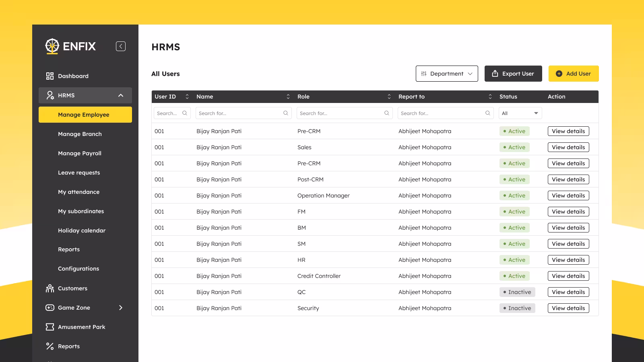Open My attendance page
This screenshot has width=644, height=362.
pyautogui.click(x=78, y=192)
